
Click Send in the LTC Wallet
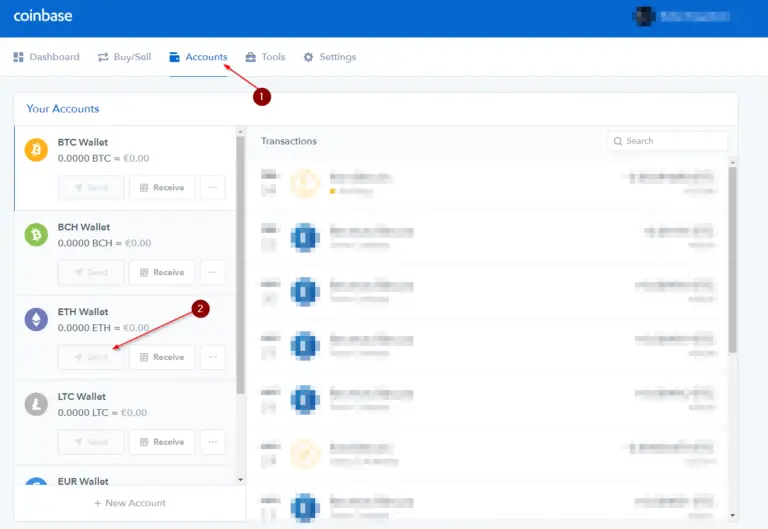[x=91, y=442]
